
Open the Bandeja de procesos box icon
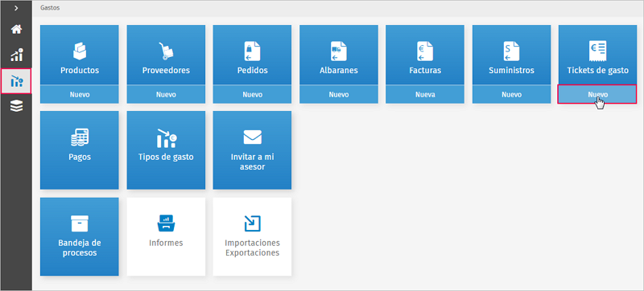click(80, 223)
